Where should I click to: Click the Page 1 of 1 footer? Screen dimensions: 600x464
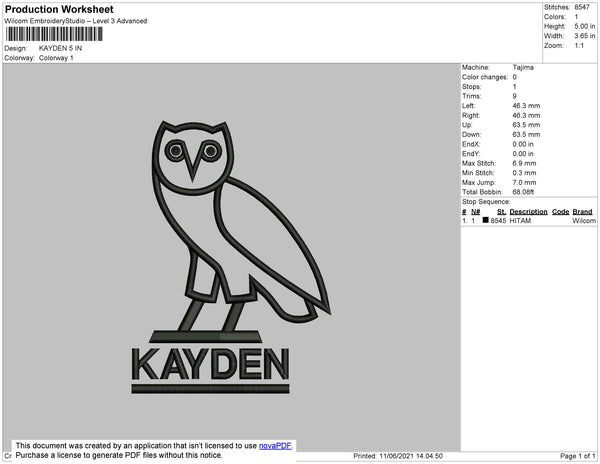pos(578,456)
